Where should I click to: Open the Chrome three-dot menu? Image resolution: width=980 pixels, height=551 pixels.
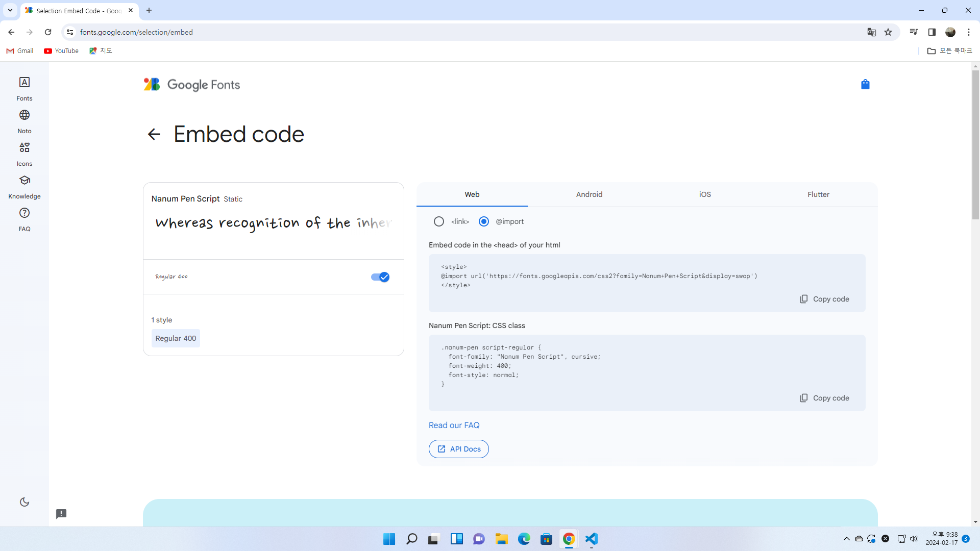tap(969, 32)
